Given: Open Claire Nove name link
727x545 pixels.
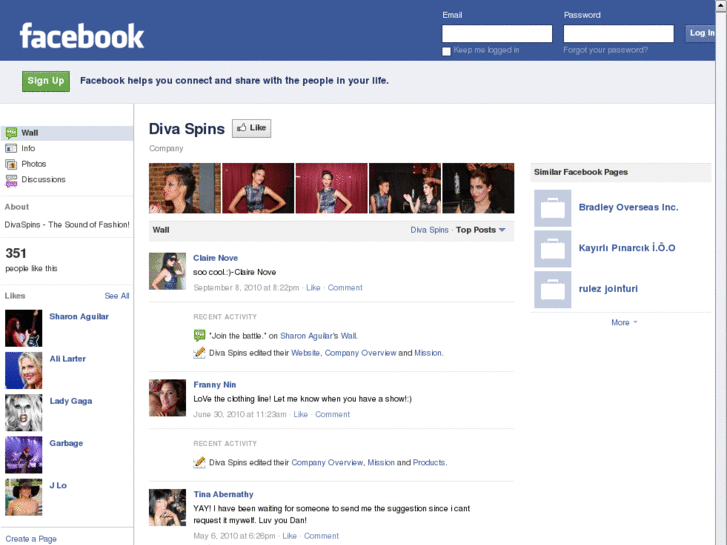Looking at the screenshot, I should tap(216, 258).
